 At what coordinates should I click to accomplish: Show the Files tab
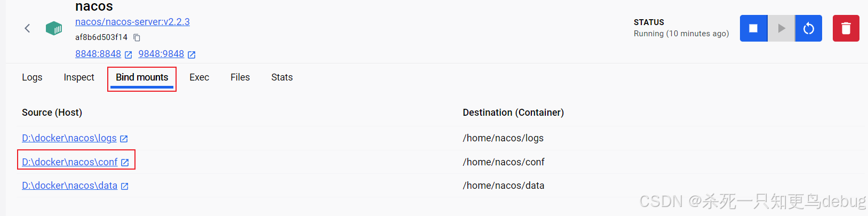240,77
